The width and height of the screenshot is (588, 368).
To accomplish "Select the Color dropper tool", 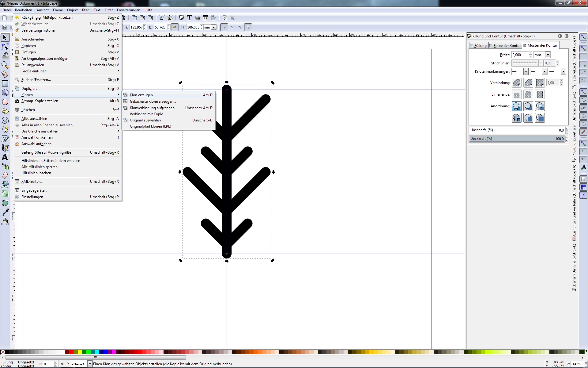I will pos(5,212).
